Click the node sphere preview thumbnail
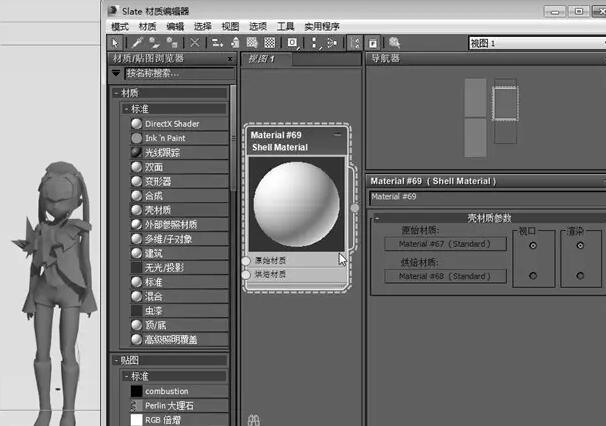 pos(296,204)
